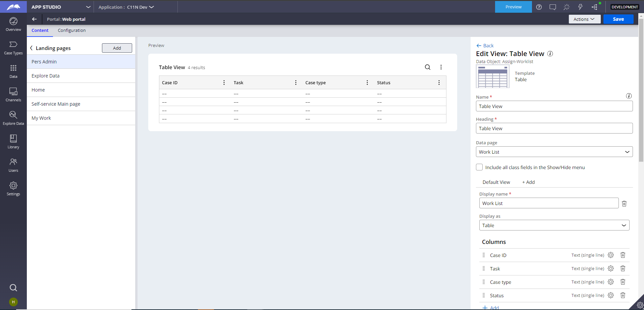This screenshot has width=644, height=310.
Task: Open gear settings for the Case ID column
Action: 611,255
